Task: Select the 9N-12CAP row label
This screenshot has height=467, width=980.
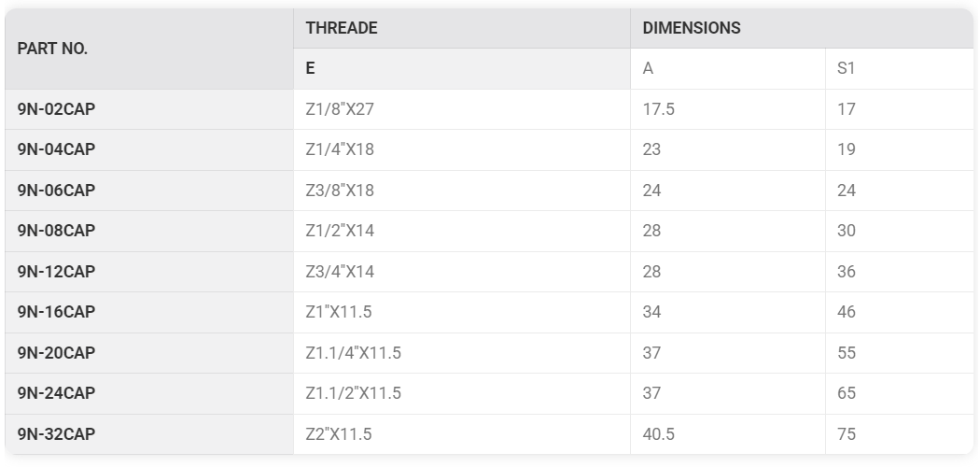Action: pos(149,272)
